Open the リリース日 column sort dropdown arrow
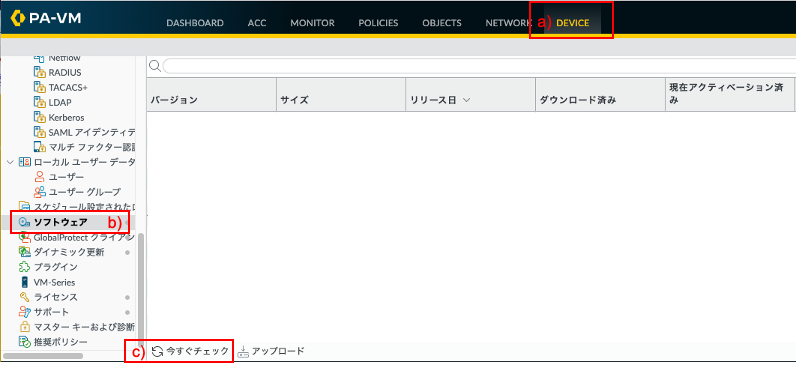The image size is (796, 371). 467,100
